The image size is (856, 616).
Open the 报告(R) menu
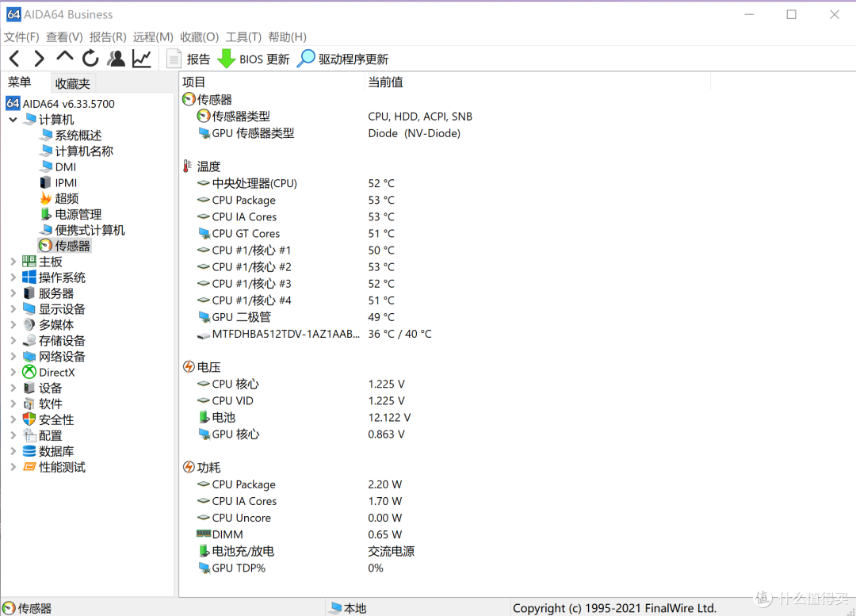(108, 37)
